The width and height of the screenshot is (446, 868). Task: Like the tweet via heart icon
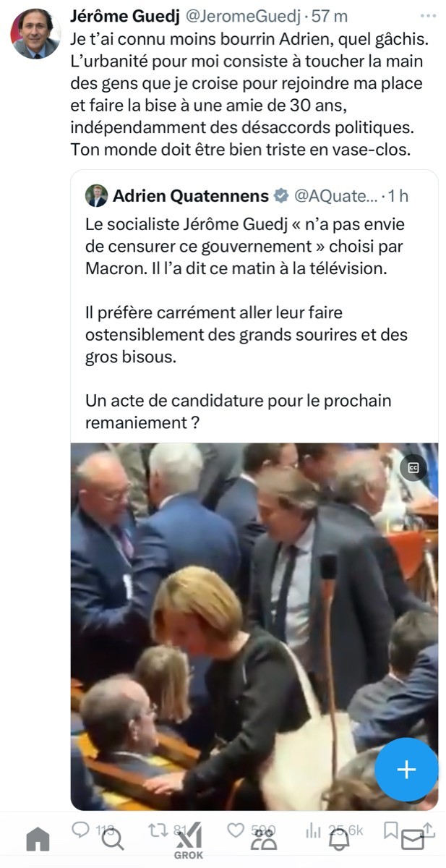click(236, 830)
